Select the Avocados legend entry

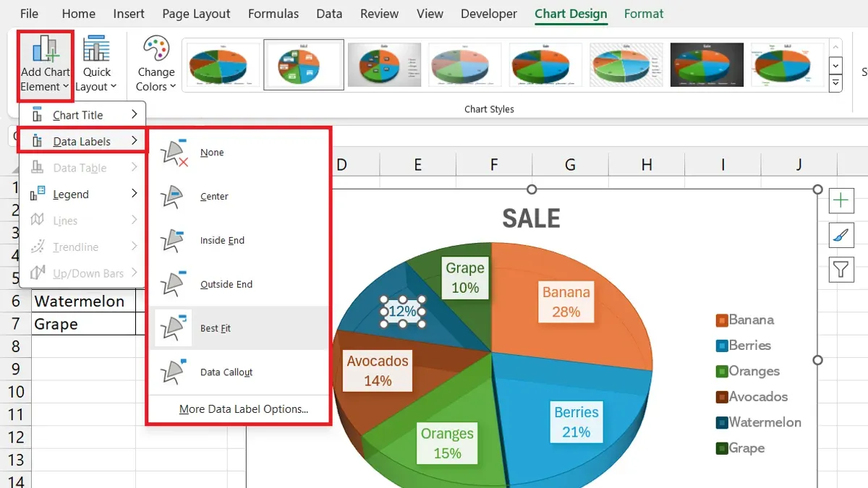[752, 397]
